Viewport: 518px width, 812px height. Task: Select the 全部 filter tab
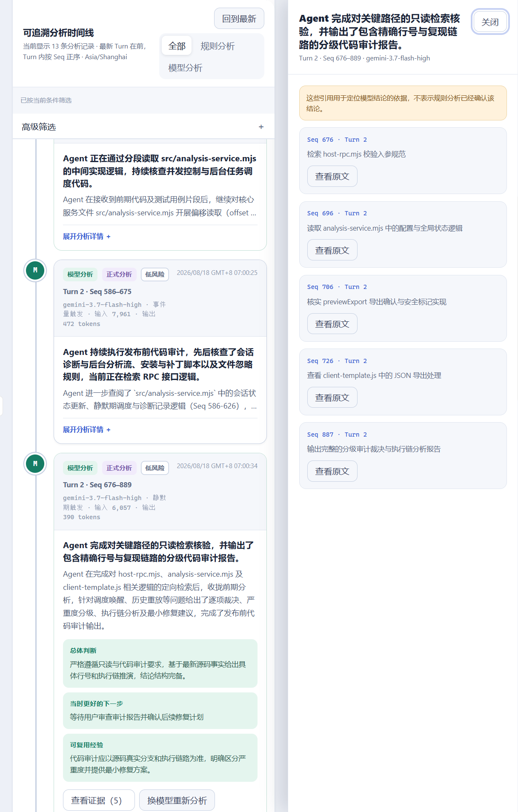click(177, 46)
